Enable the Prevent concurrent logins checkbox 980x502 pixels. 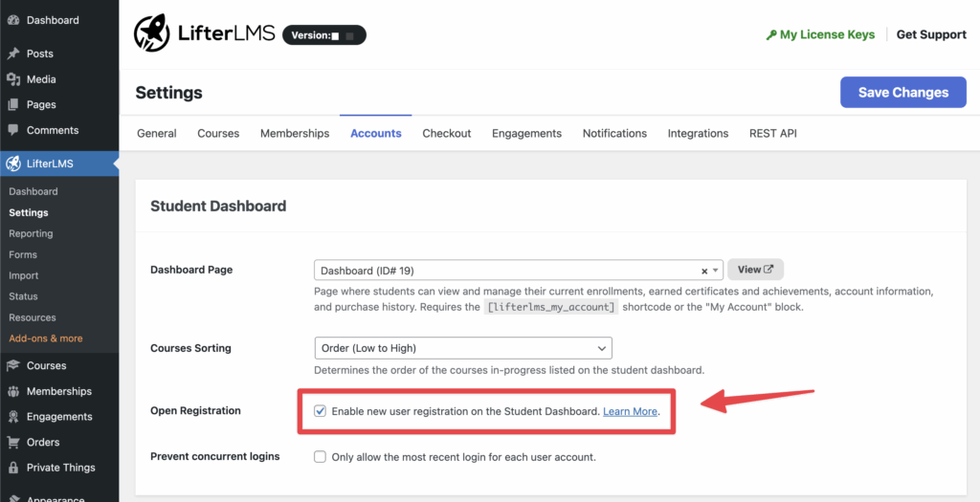321,457
